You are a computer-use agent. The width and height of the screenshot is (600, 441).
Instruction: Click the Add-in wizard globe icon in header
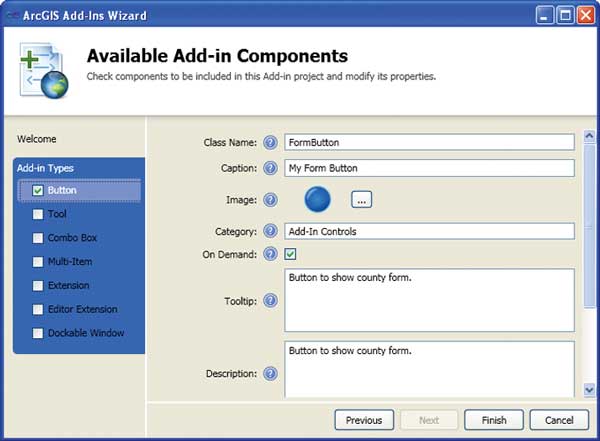44,70
